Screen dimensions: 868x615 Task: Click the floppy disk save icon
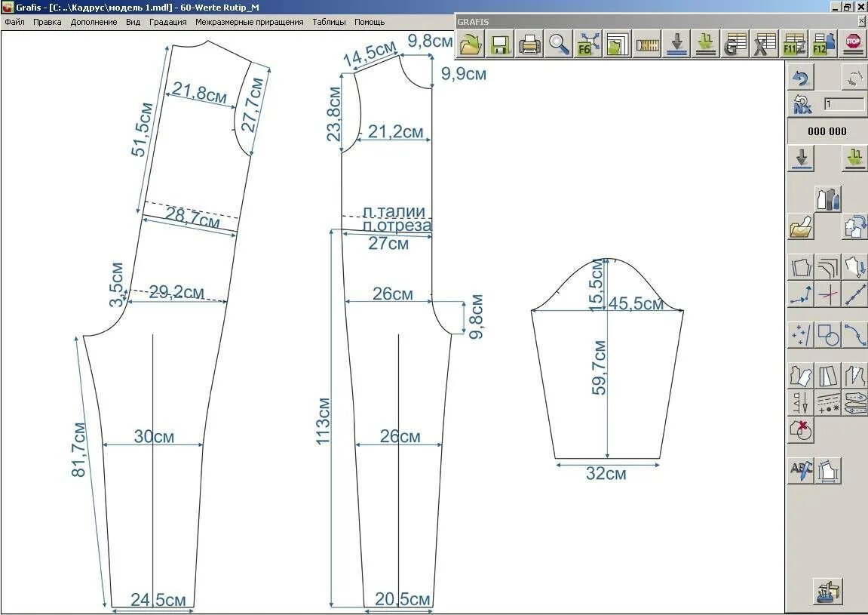click(500, 44)
